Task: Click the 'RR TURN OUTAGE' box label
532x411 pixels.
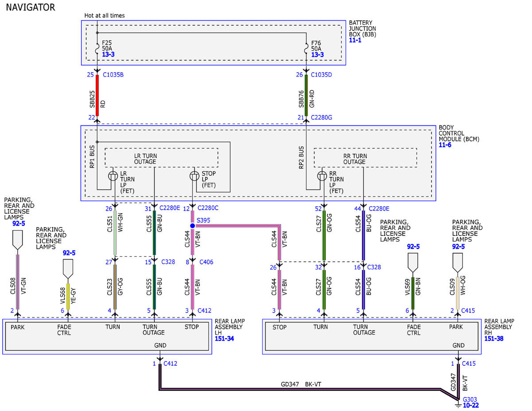Action: click(x=355, y=159)
